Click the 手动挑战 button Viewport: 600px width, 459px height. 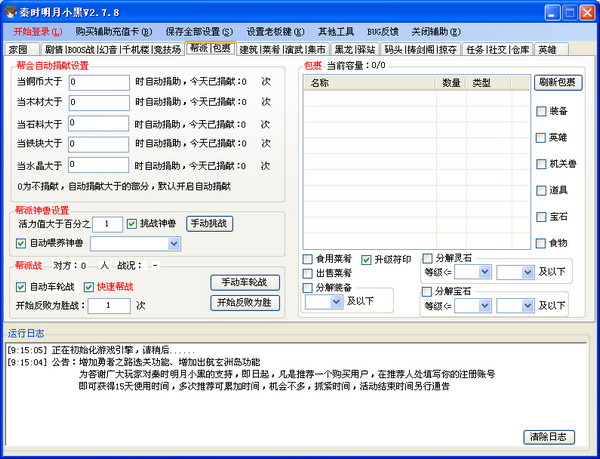tap(209, 224)
